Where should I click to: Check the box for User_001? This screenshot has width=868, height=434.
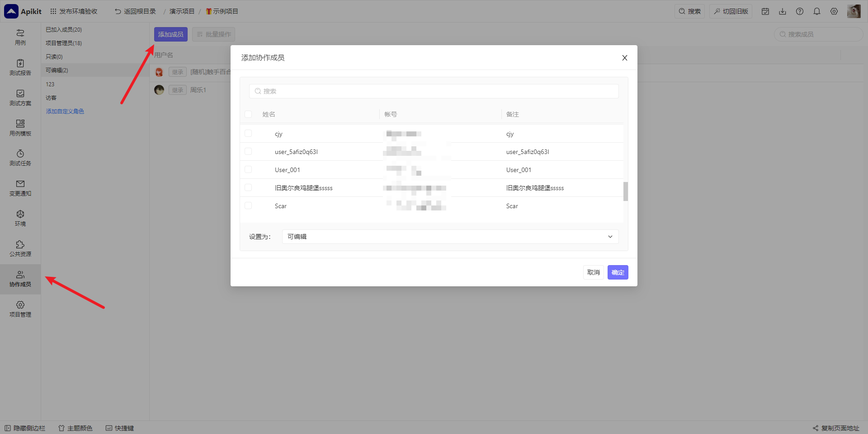(x=248, y=169)
